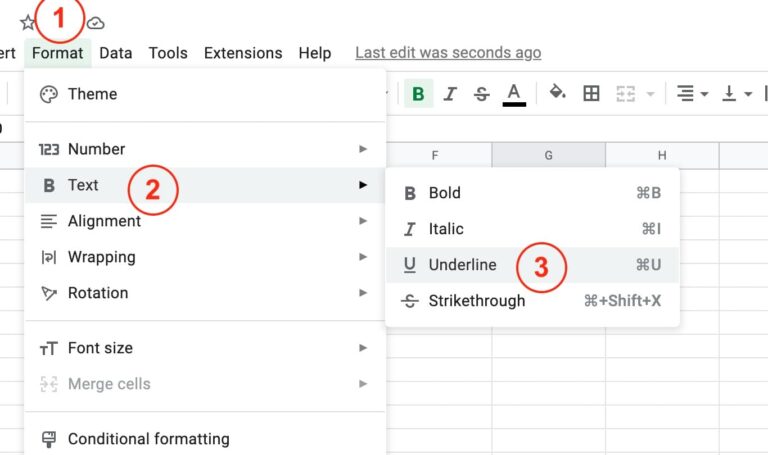
Task: Click the 123 Number format icon
Action: [x=48, y=149]
